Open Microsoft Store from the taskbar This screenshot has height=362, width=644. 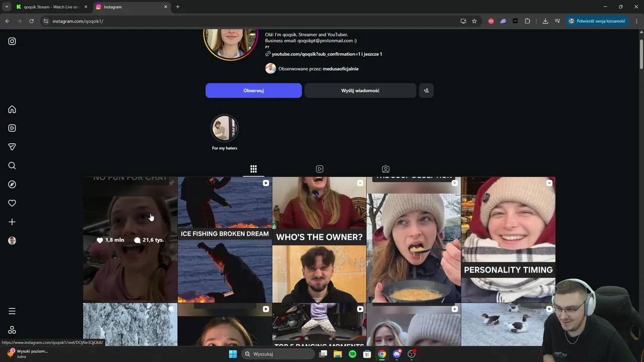[x=367, y=354]
